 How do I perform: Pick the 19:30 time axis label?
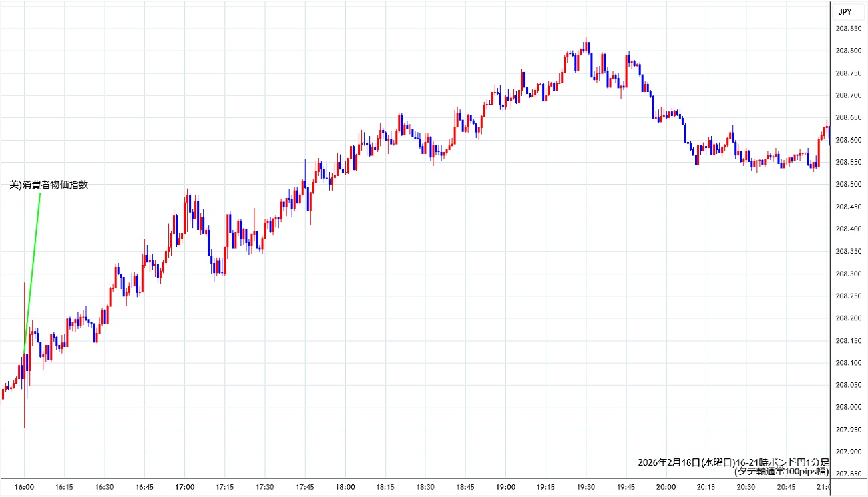(x=586, y=487)
